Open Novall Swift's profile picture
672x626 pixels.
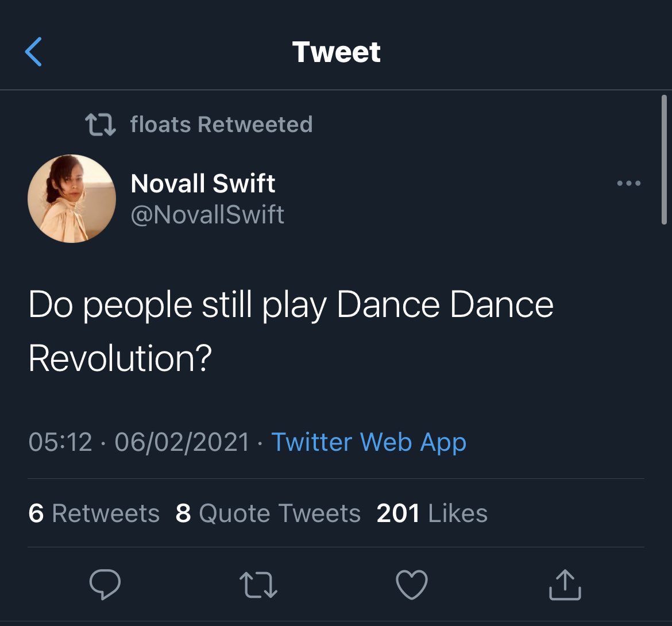(x=72, y=199)
